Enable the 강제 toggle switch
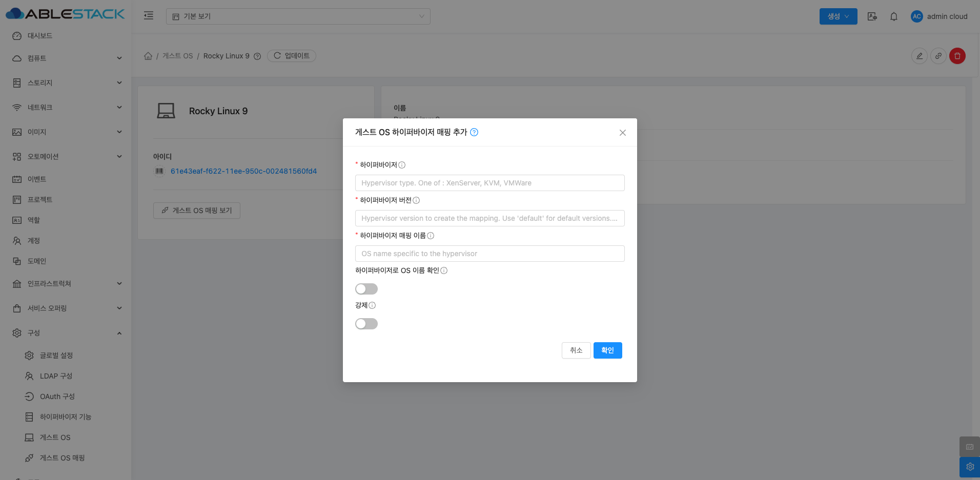Screen dimensions: 980x480 (366, 324)
